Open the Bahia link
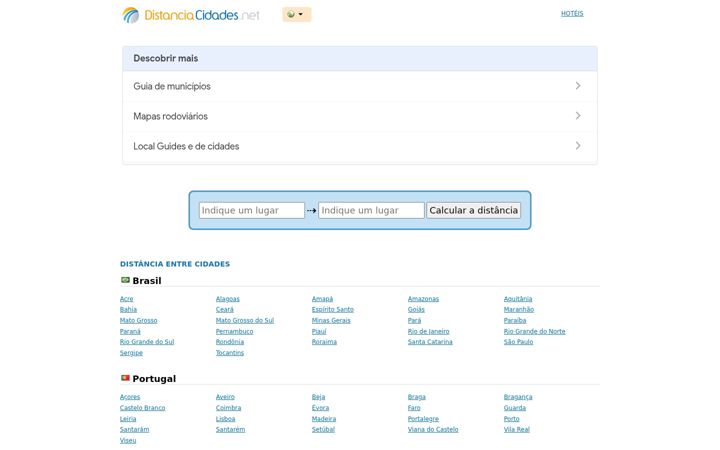720x450 pixels. tap(128, 309)
